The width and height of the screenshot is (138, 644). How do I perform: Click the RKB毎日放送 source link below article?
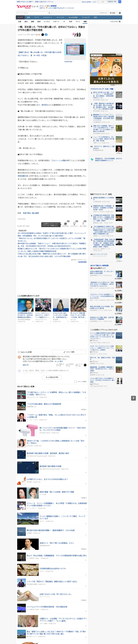82,262
